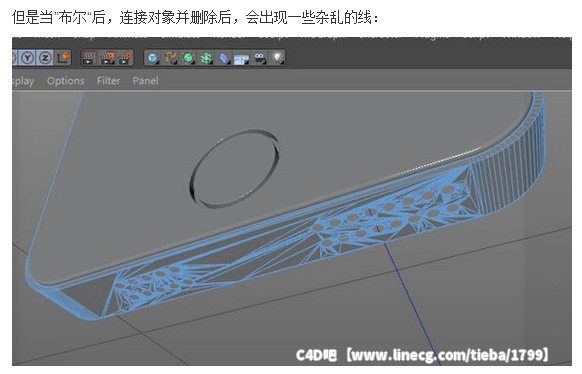Screen dimensions: 582x374
Task: Toggle the coordinate system icon
Action: [x=63, y=58]
